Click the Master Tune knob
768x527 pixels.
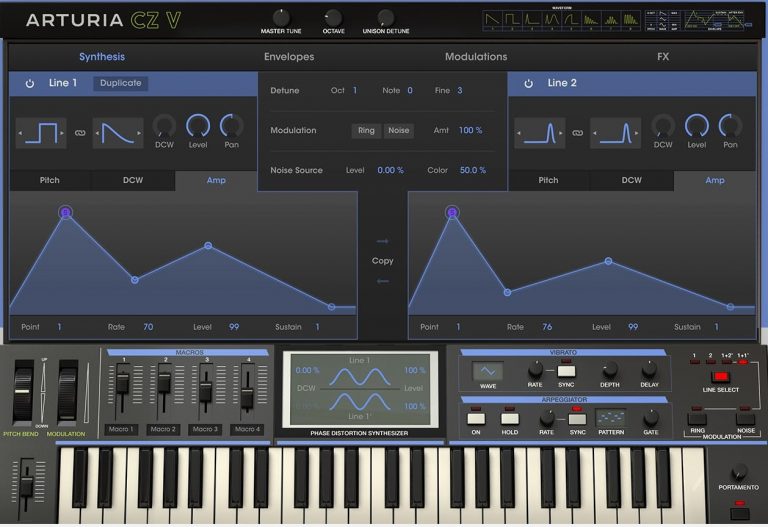[x=281, y=18]
